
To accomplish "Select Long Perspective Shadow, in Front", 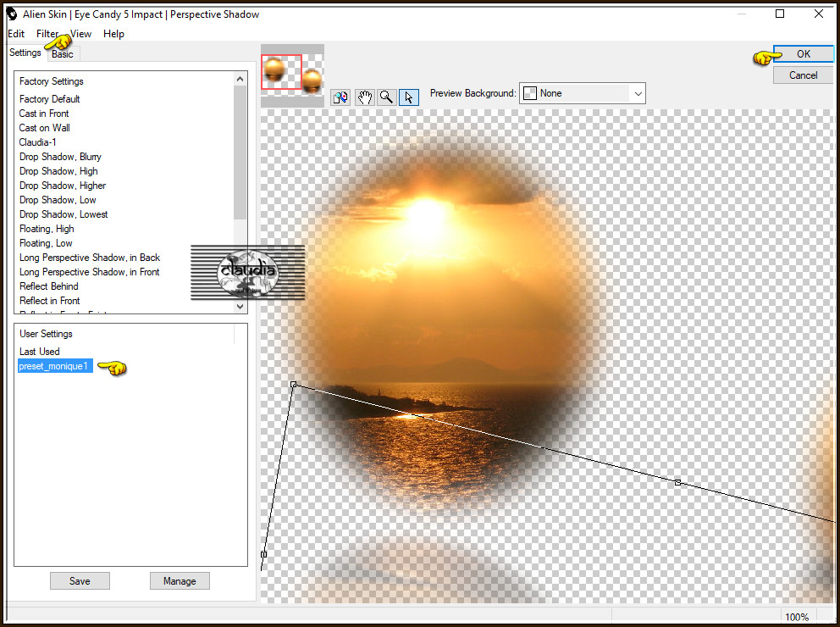I will (x=90, y=272).
